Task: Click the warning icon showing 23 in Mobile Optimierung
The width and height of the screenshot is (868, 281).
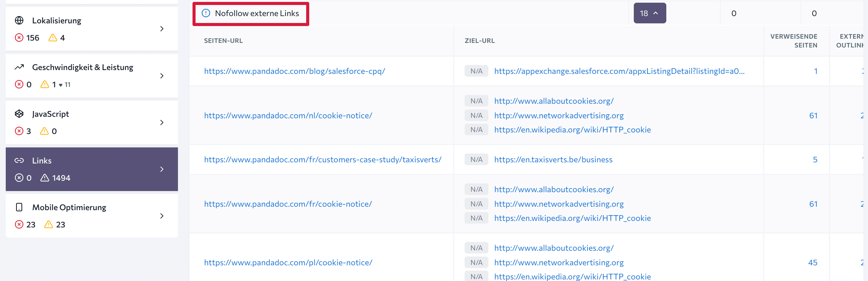Action: point(49,224)
